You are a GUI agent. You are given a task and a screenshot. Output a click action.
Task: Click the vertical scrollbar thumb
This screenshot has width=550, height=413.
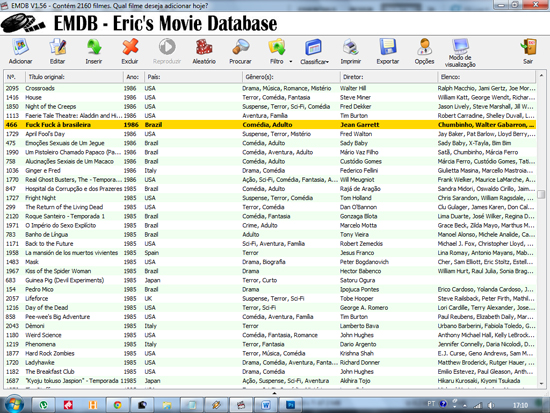click(x=541, y=194)
